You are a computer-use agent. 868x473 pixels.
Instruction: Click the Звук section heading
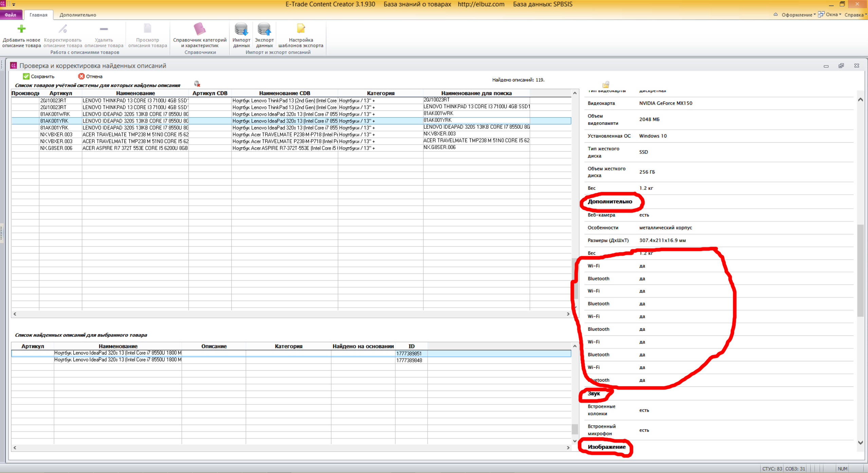pos(594,394)
